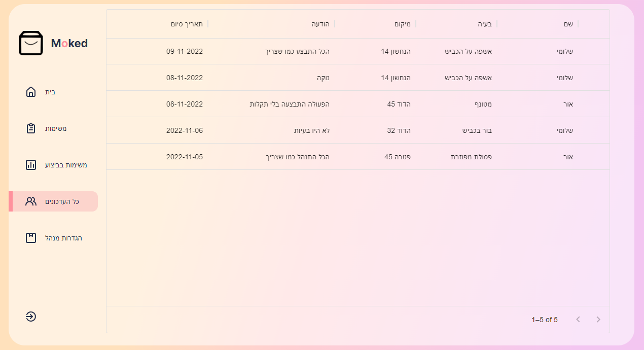This screenshot has height=350, width=644.
Task: Click the bar chart icon for משימות בביצוע
Action: (x=31, y=165)
